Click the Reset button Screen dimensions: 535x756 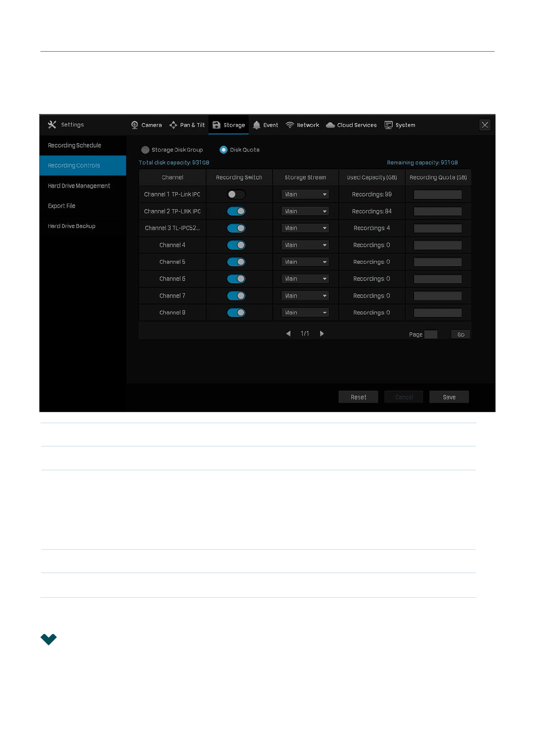(358, 397)
